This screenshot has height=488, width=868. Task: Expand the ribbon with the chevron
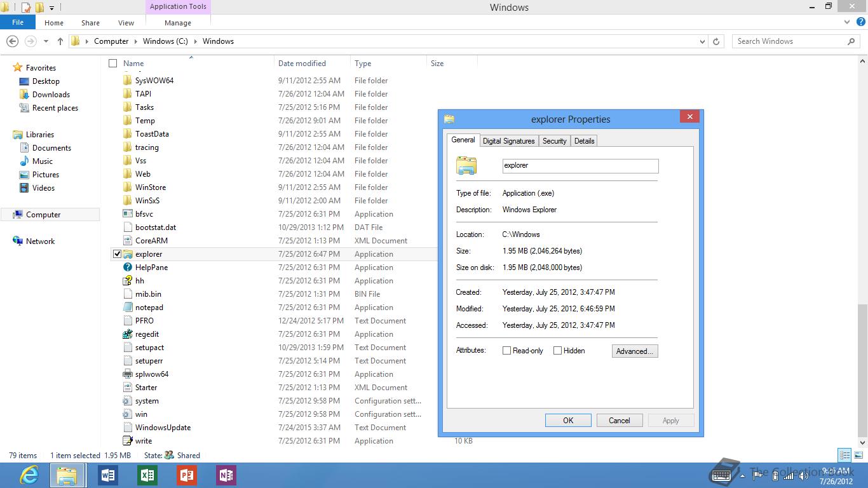tap(847, 22)
